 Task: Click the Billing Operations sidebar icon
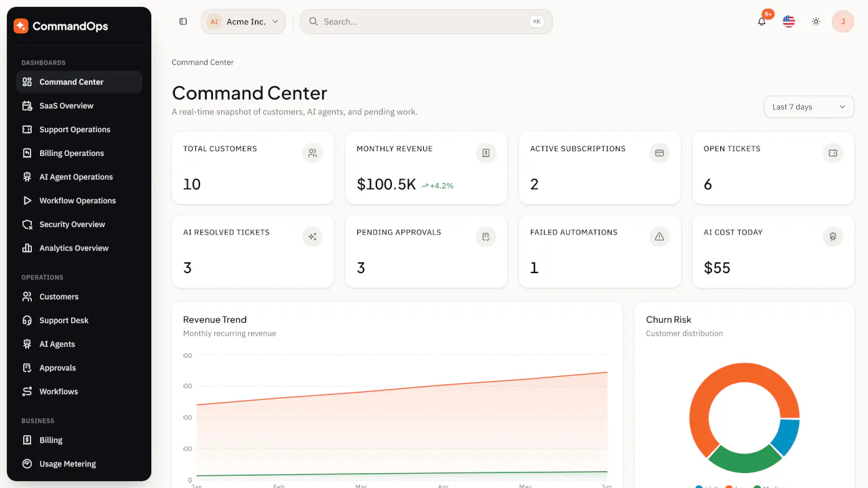tap(27, 153)
